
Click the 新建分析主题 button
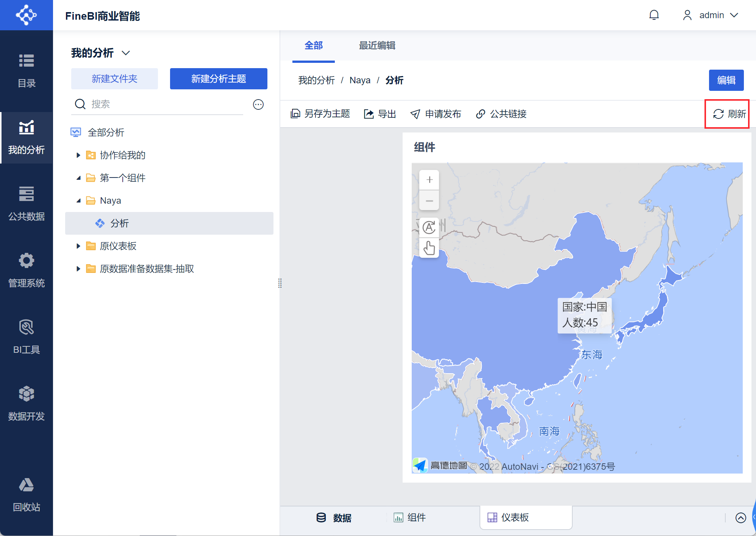click(x=219, y=79)
